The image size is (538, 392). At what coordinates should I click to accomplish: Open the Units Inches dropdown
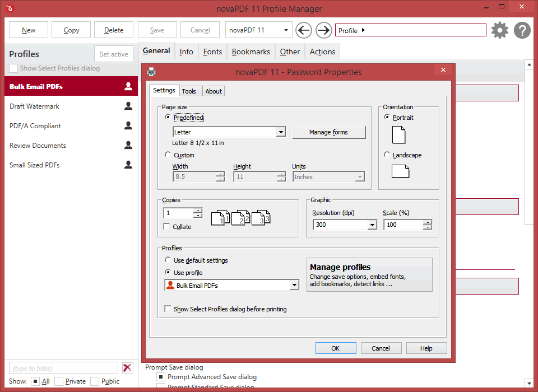pos(360,176)
